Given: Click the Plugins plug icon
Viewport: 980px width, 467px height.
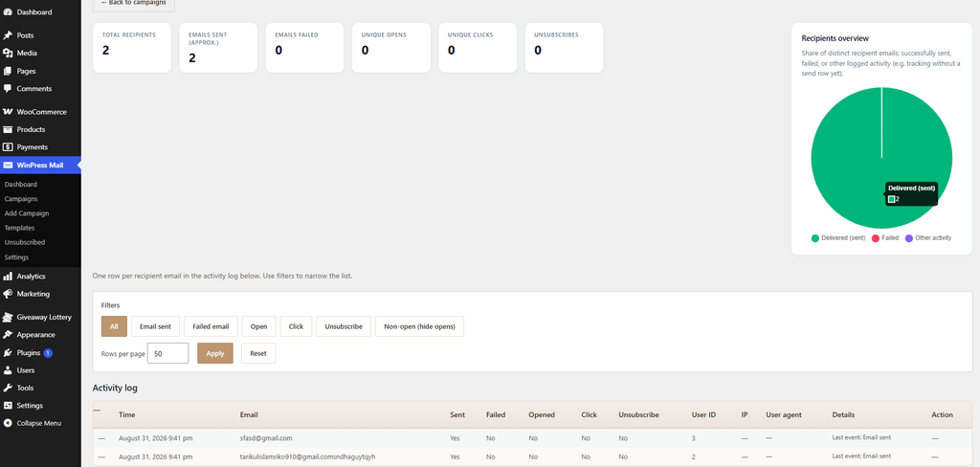Looking at the screenshot, I should click(x=8, y=352).
